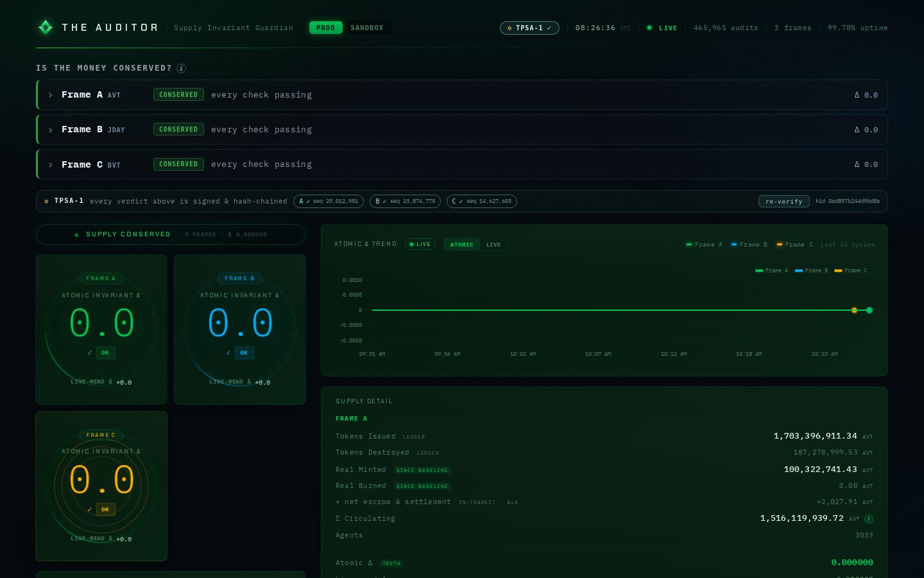Viewport: 924px width, 578px height.
Task: Click the Real Minted value 100,322,741.43
Action: (820, 469)
